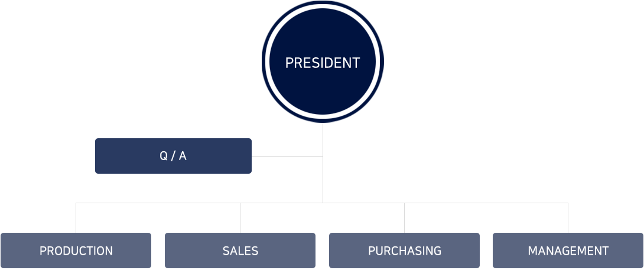Click the PRESIDENT text label
The image size is (644, 270).
(323, 63)
